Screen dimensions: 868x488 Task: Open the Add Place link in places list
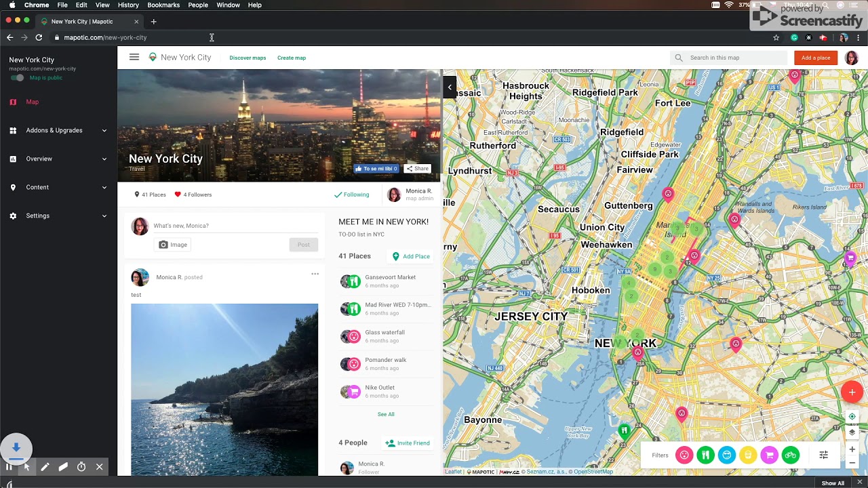[x=411, y=256]
